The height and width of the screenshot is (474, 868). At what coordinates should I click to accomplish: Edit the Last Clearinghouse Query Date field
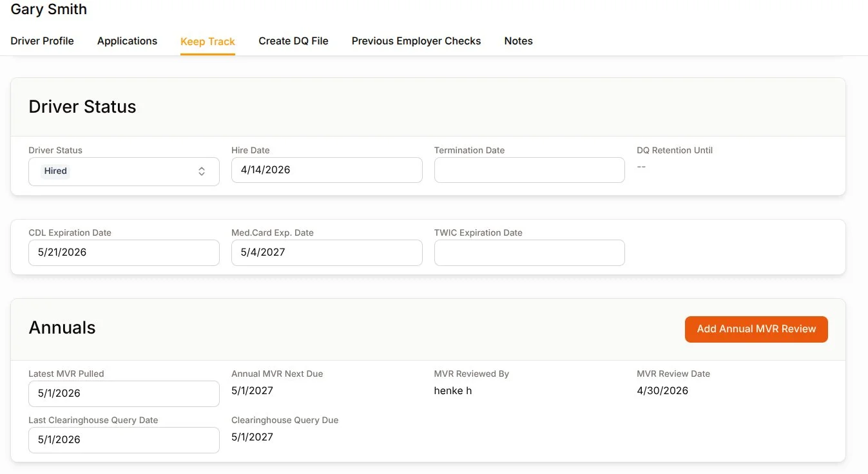124,440
